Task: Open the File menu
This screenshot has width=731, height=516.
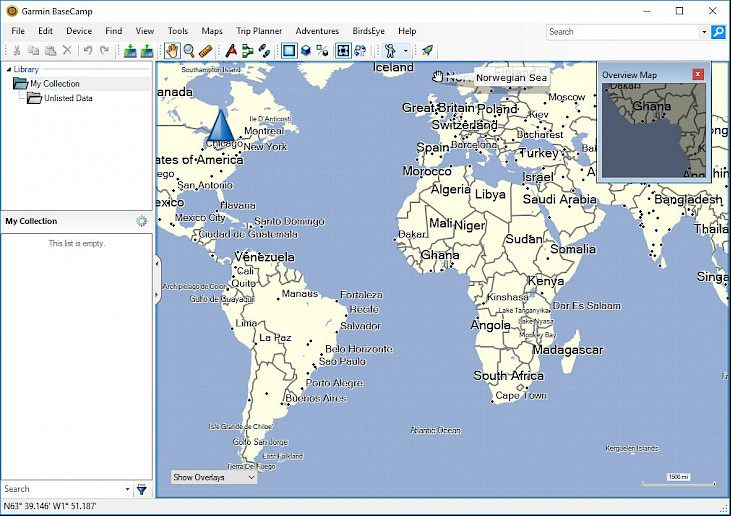Action: coord(18,31)
